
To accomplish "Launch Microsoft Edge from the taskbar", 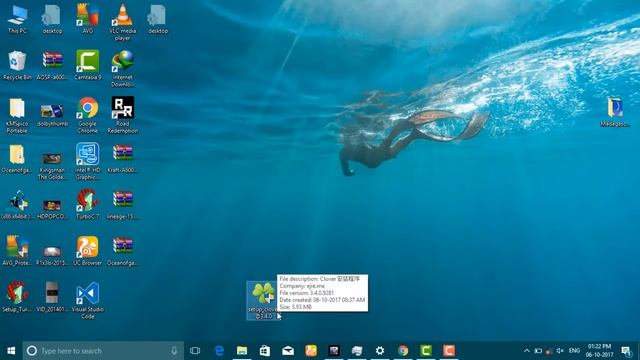I will click(x=219, y=351).
